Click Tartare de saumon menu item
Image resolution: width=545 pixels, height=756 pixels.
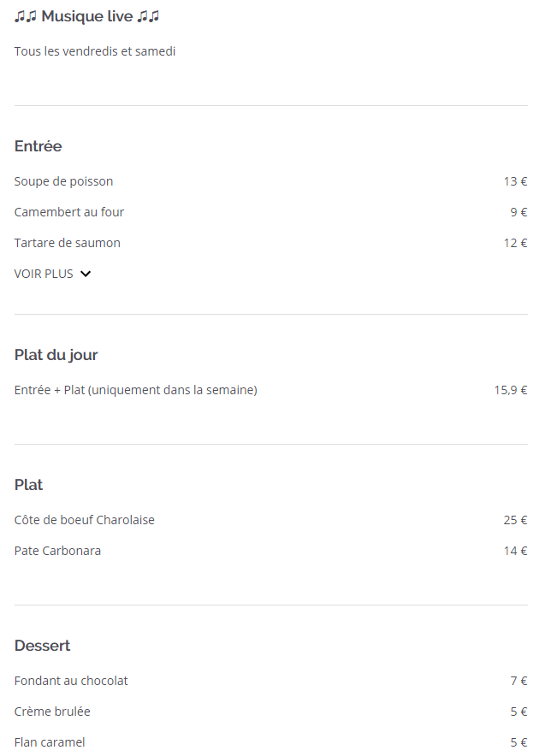pyautogui.click(x=68, y=243)
